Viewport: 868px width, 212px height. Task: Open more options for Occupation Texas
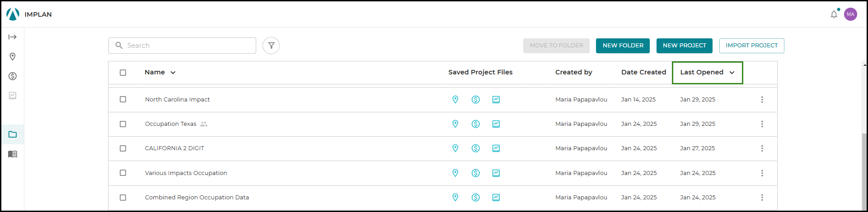(762, 124)
